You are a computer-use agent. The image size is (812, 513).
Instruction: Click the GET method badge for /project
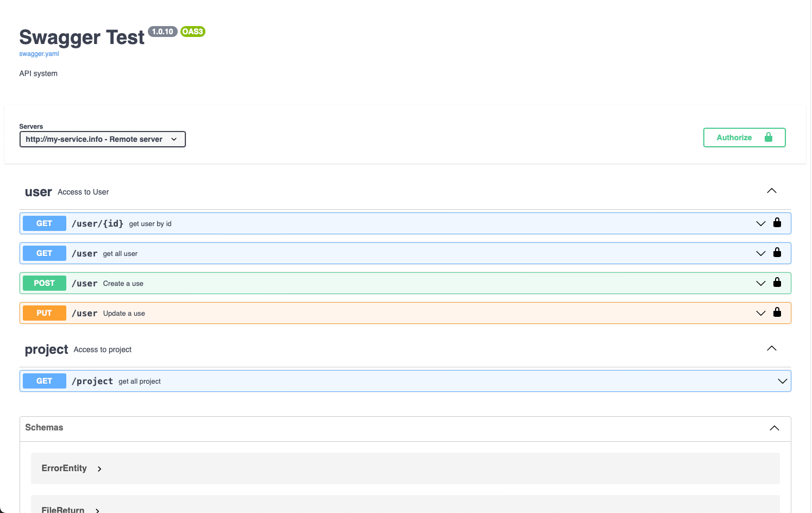pyautogui.click(x=45, y=381)
